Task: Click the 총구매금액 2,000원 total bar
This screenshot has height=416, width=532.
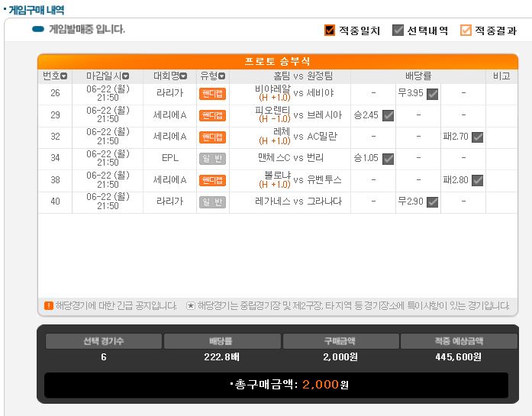Action: coord(276,385)
